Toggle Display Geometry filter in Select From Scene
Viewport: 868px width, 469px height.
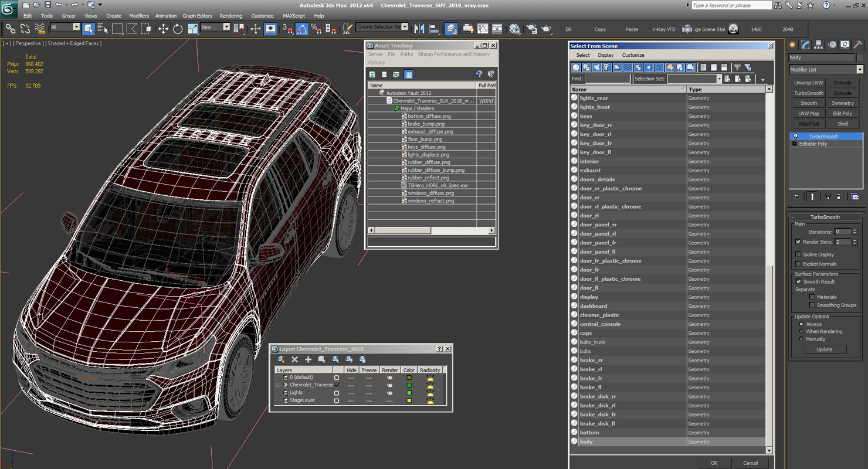(x=576, y=67)
